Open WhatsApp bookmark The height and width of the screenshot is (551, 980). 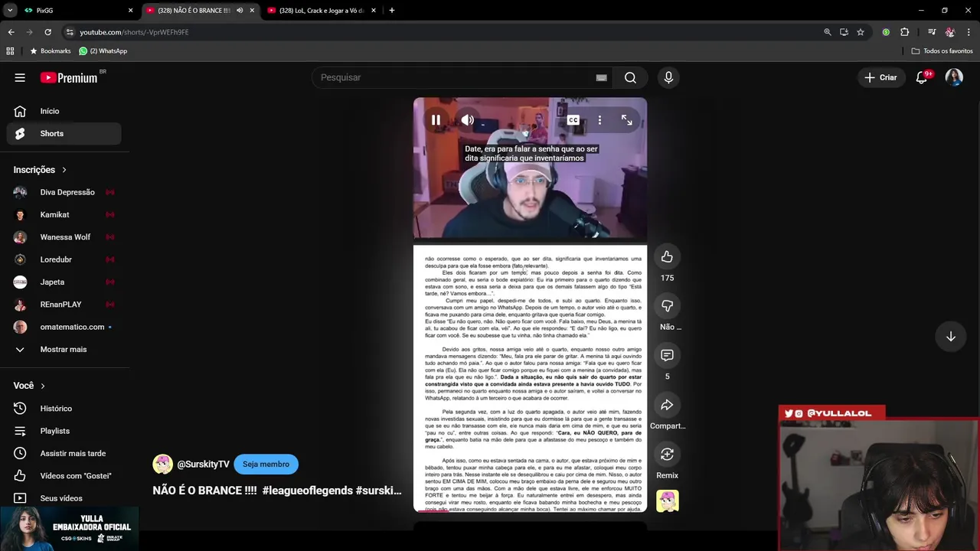pyautogui.click(x=103, y=51)
